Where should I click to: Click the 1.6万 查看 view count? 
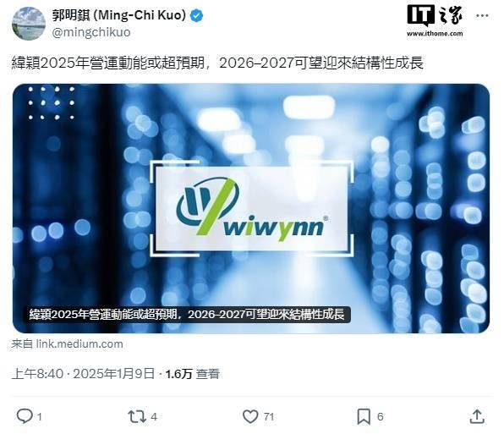click(193, 374)
